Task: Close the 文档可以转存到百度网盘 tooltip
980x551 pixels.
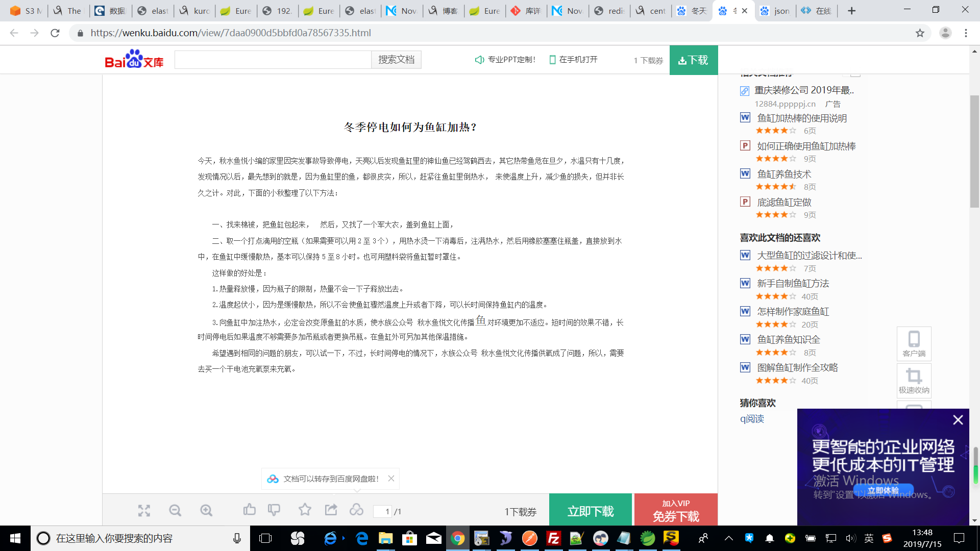Action: (391, 479)
